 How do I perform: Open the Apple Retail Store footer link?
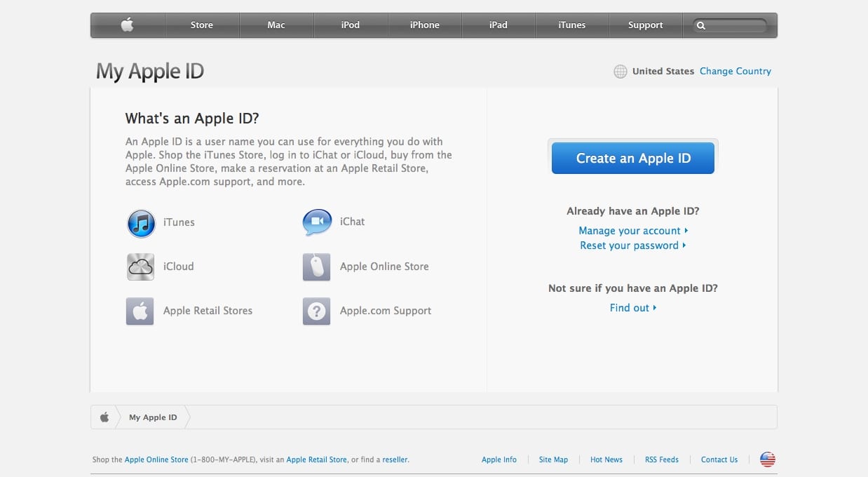point(317,460)
